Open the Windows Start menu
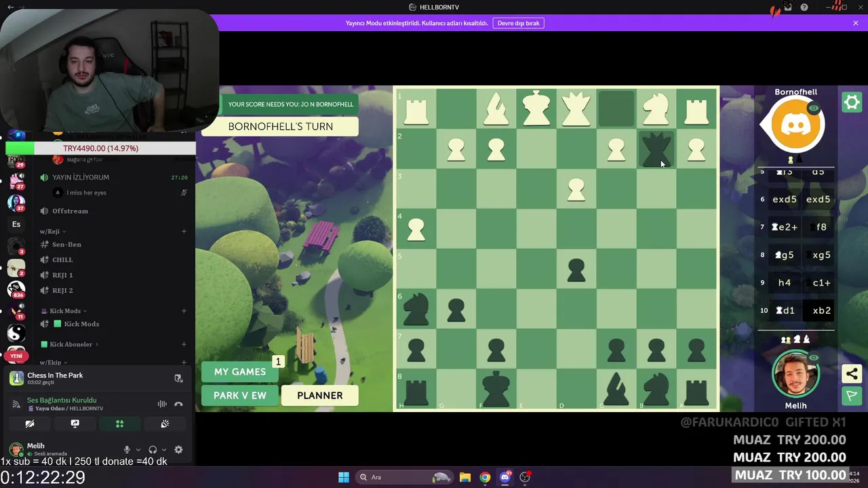Viewport: 868px width, 488px height. pyautogui.click(x=344, y=477)
